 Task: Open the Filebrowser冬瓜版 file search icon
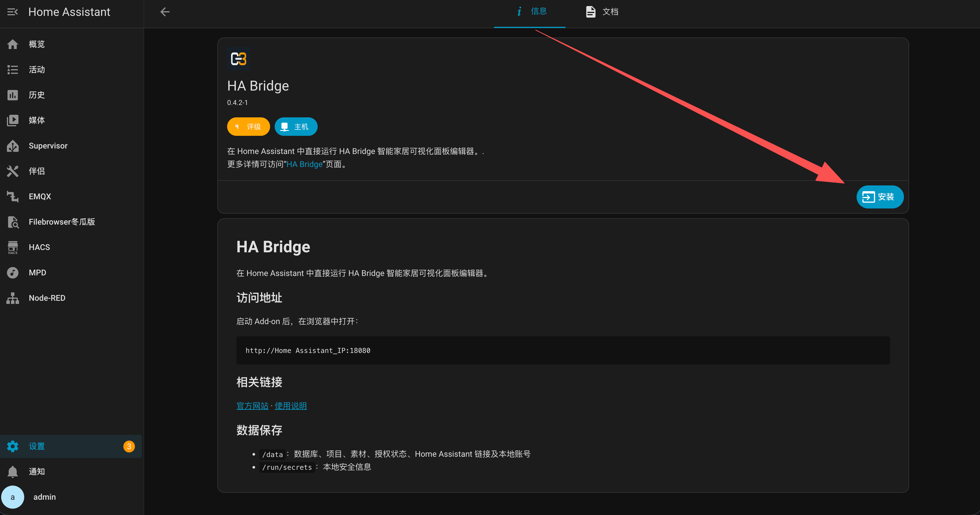coord(13,222)
